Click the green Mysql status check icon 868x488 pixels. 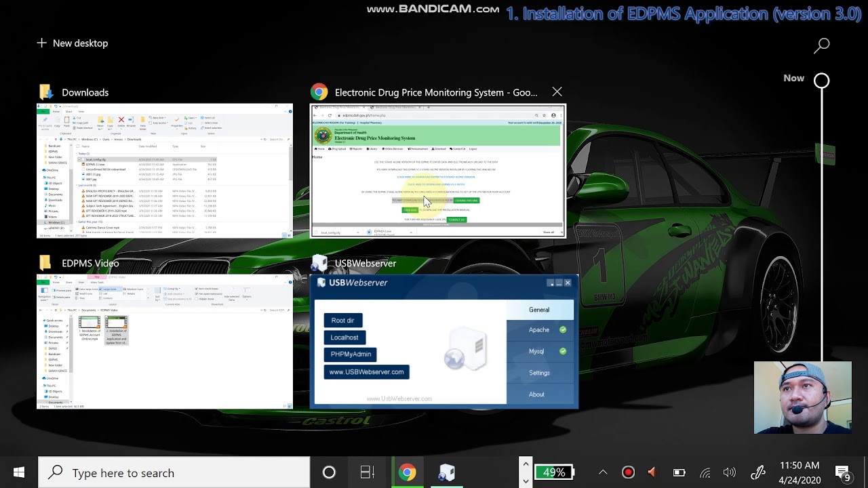tap(563, 351)
